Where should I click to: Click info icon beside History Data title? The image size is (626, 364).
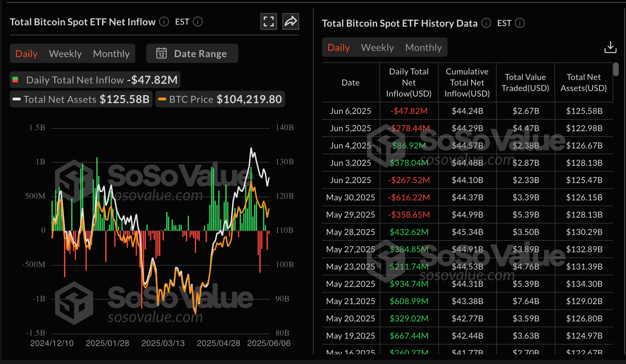point(486,23)
